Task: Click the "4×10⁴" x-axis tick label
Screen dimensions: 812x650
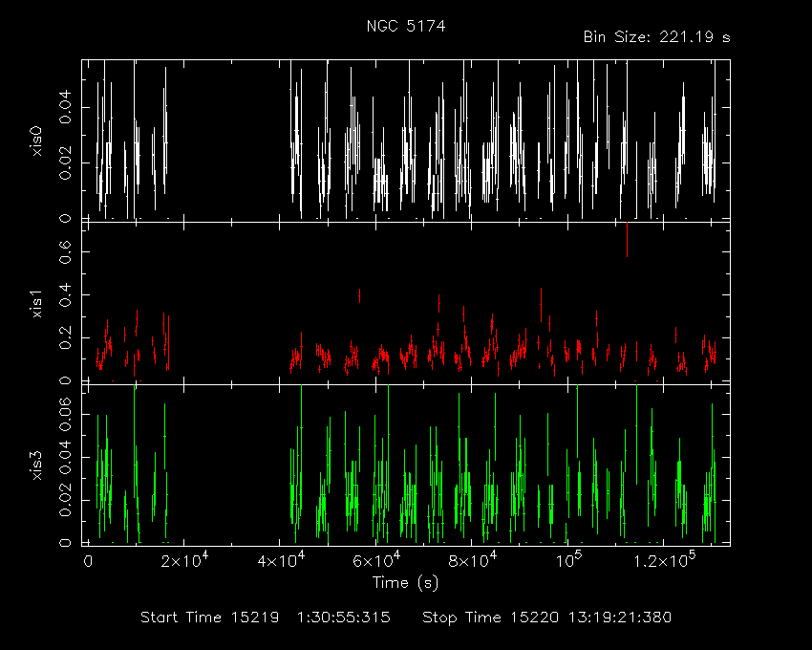Action: [x=281, y=561]
